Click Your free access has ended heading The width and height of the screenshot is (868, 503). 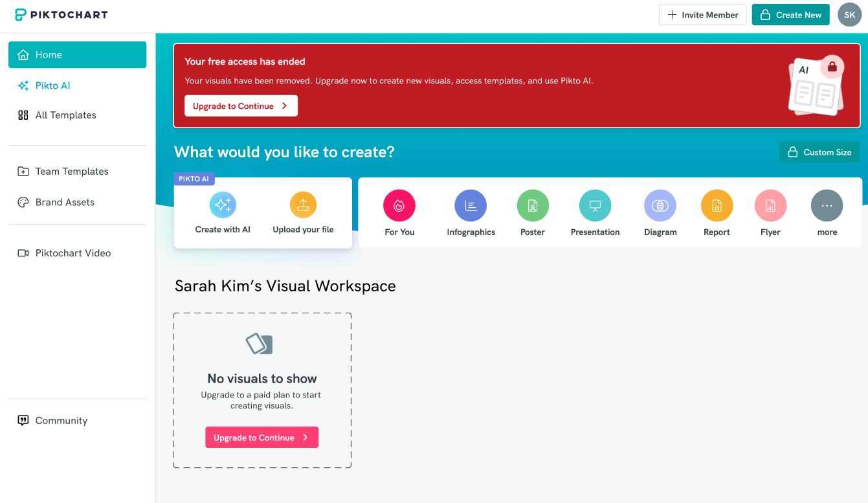coord(245,61)
